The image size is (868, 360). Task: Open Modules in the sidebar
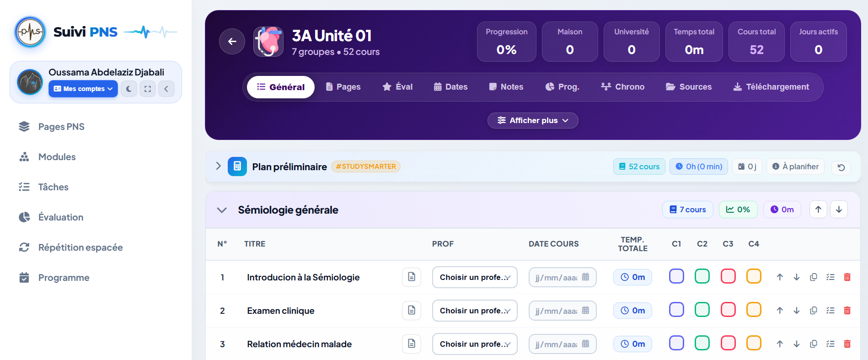[57, 157]
